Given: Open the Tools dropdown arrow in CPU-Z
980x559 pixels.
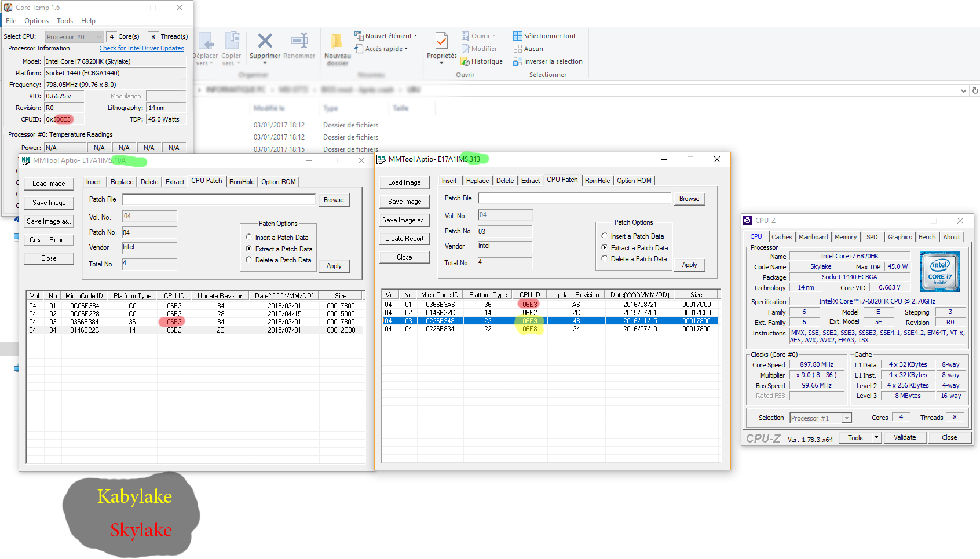Looking at the screenshot, I should (x=876, y=437).
